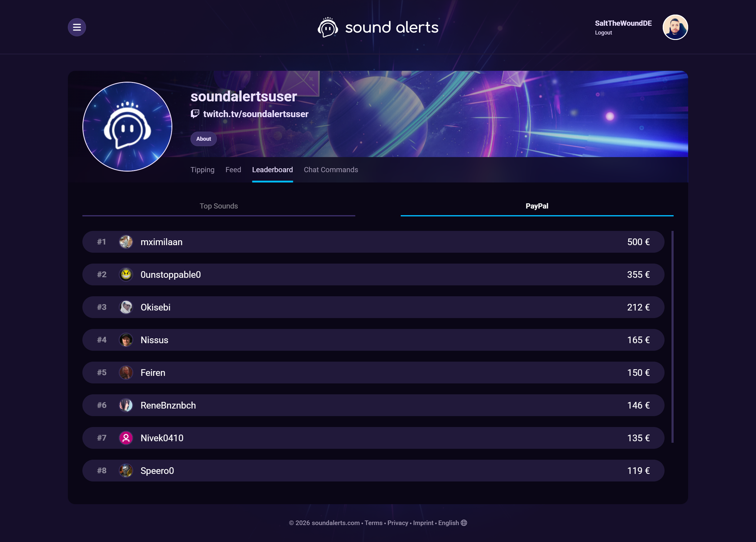The height and width of the screenshot is (542, 756).
Task: Click the SaltTheWoundDE username
Action: pyautogui.click(x=623, y=23)
